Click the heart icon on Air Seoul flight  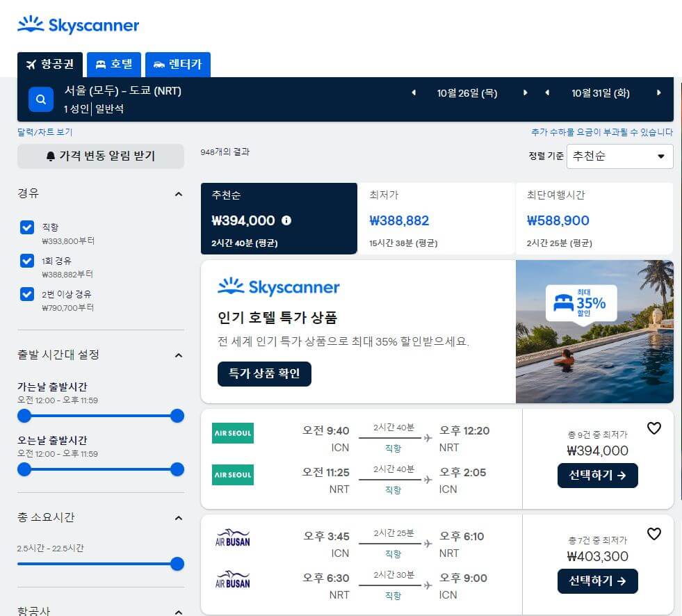(654, 429)
